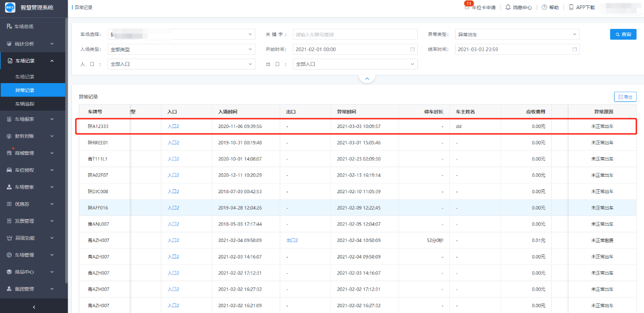Click calendar icon in 结束时间 field
This screenshot has width=644, height=313.
(574, 49)
